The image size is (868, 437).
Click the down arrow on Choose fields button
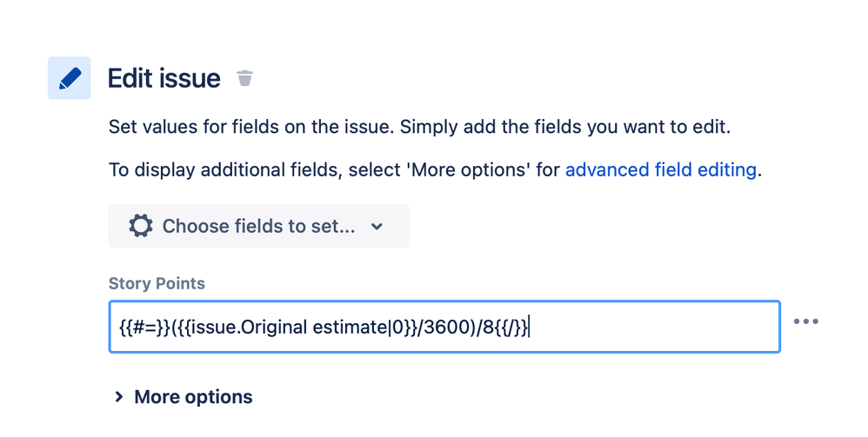click(x=377, y=227)
